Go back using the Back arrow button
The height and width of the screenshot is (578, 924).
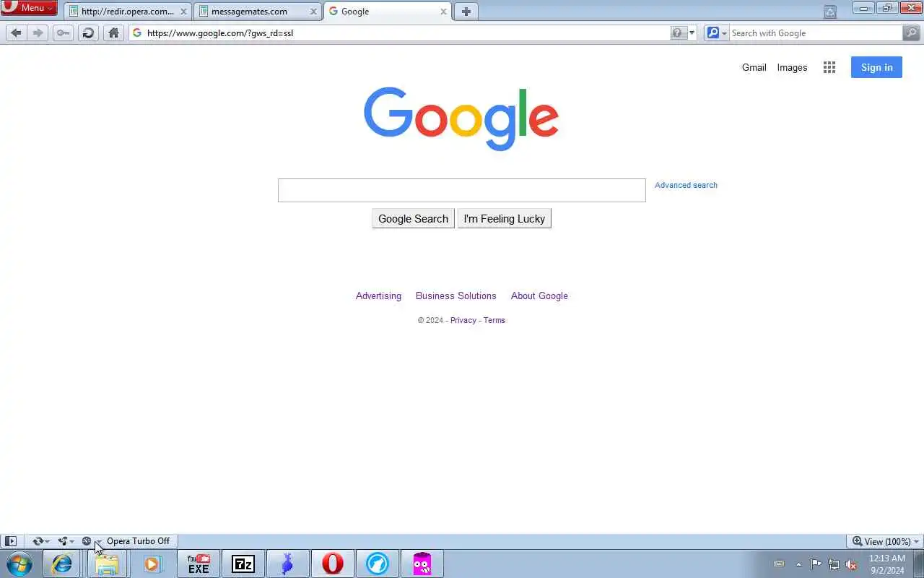tap(16, 33)
